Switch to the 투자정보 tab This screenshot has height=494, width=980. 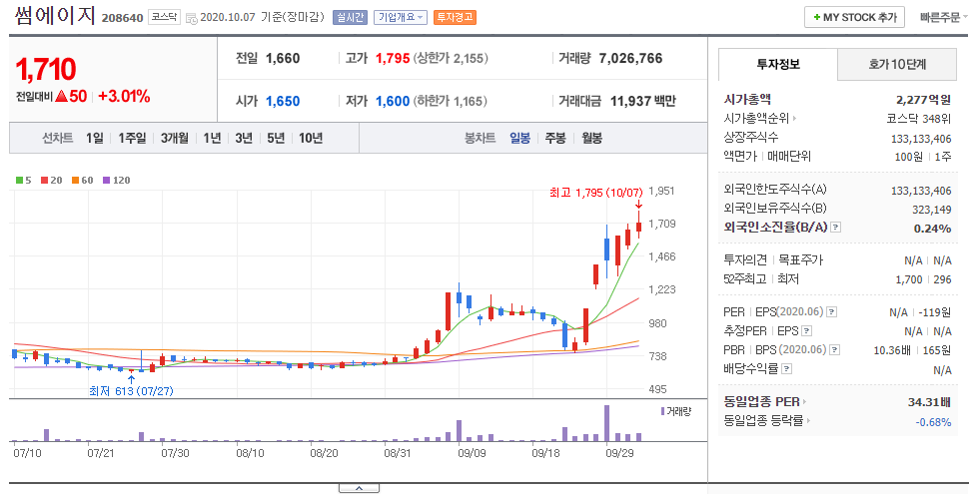(777, 64)
